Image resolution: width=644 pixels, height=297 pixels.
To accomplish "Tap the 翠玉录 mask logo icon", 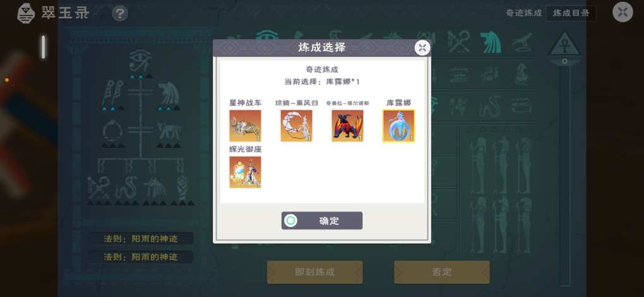I will [26, 13].
